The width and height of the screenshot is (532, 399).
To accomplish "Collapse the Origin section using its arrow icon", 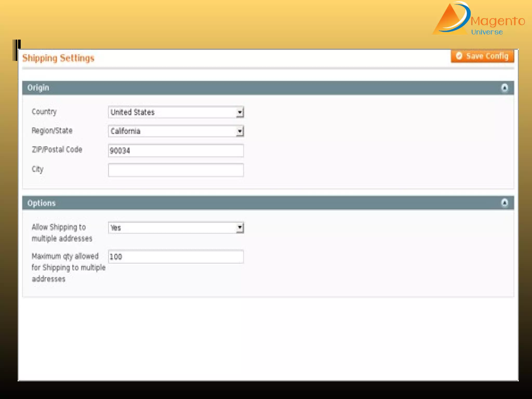I will pos(504,88).
